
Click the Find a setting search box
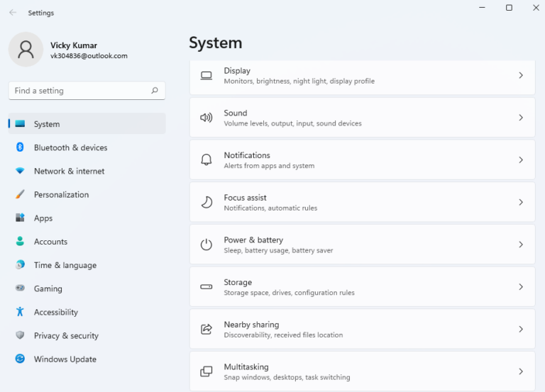[x=78, y=91]
